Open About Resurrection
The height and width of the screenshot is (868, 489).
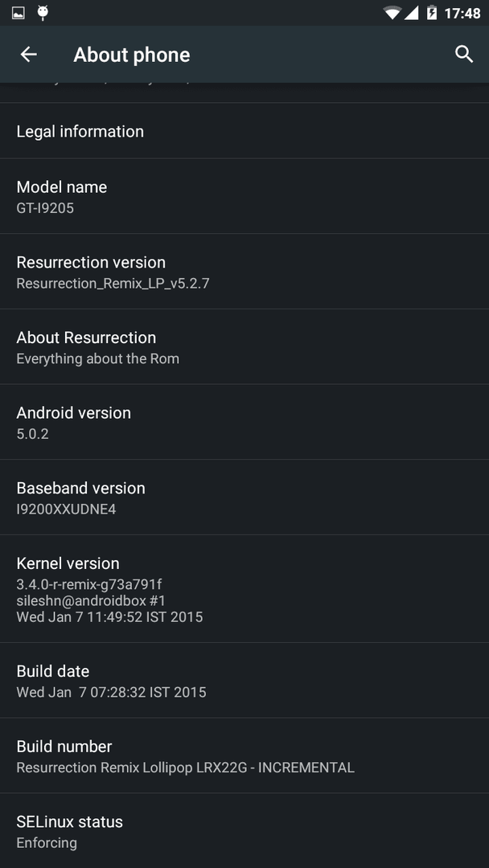click(x=244, y=347)
